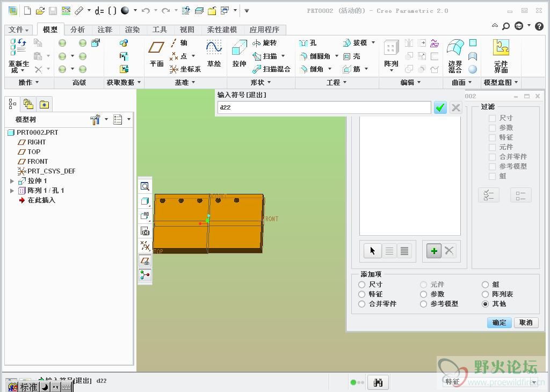Select the Group radio button
550x392 pixels.
(x=485, y=285)
